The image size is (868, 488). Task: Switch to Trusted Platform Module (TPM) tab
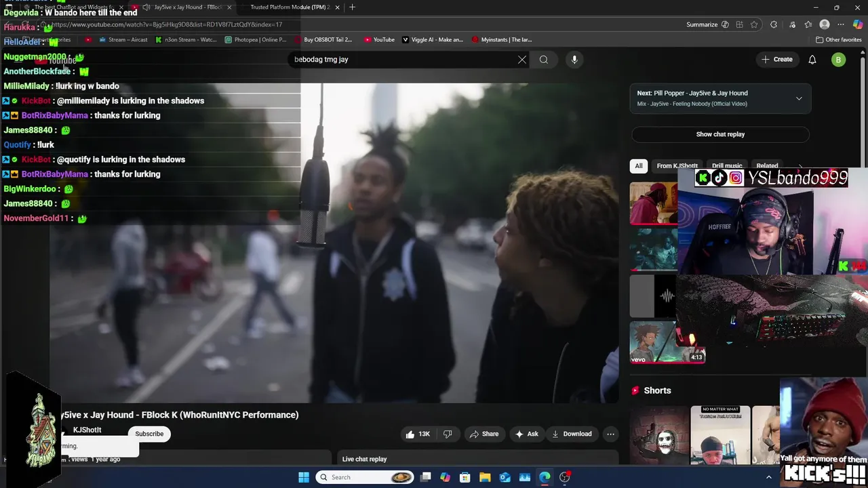[290, 7]
